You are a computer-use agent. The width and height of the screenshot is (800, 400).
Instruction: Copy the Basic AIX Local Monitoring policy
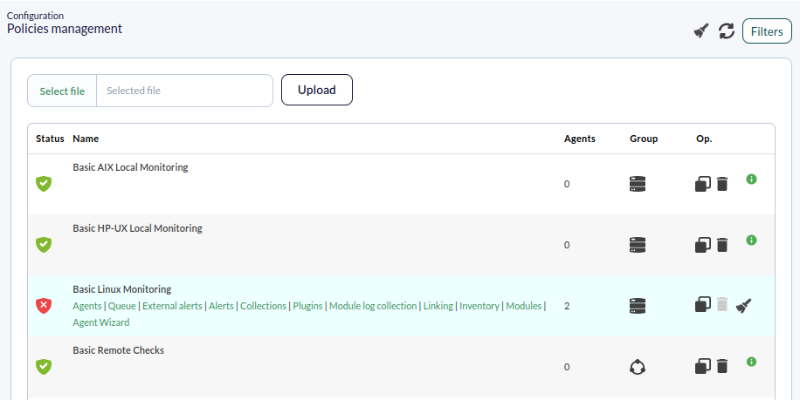tap(703, 184)
